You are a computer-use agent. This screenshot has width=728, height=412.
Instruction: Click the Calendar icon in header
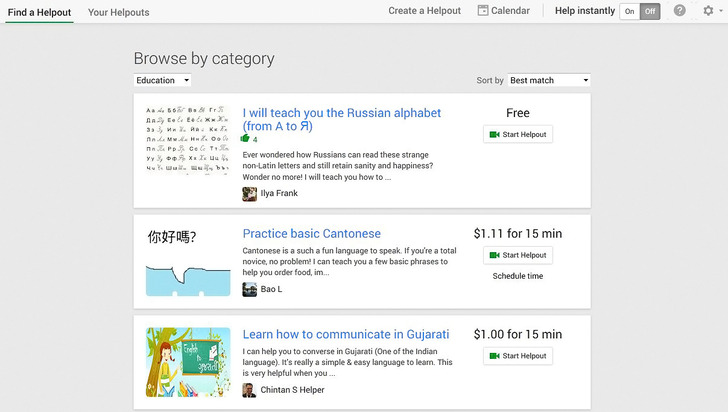(x=483, y=11)
